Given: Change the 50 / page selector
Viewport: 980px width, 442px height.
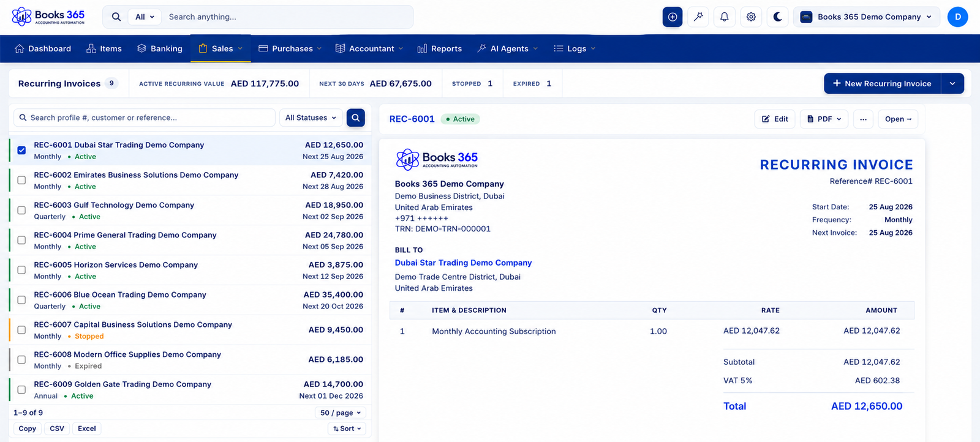Looking at the screenshot, I should click(341, 413).
